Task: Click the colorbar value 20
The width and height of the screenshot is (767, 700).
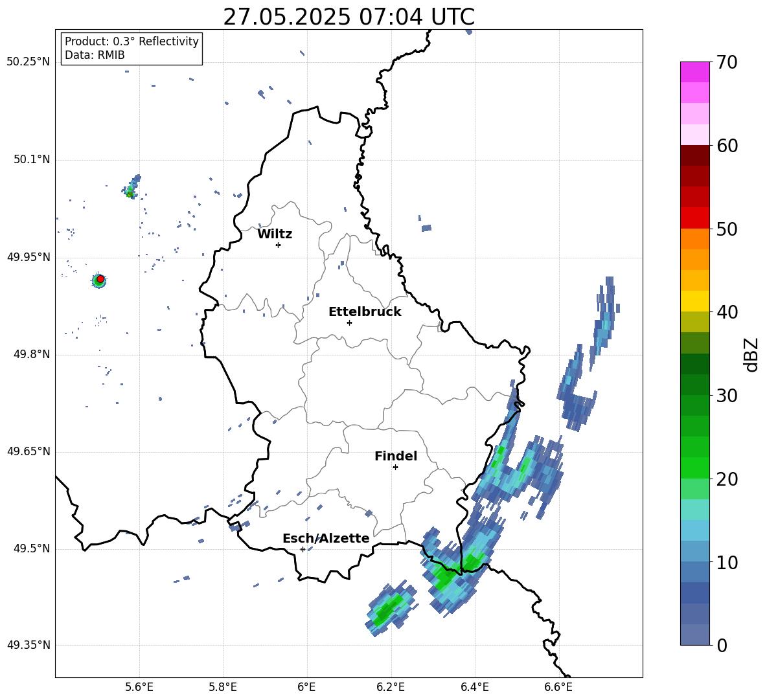Action: click(x=727, y=479)
